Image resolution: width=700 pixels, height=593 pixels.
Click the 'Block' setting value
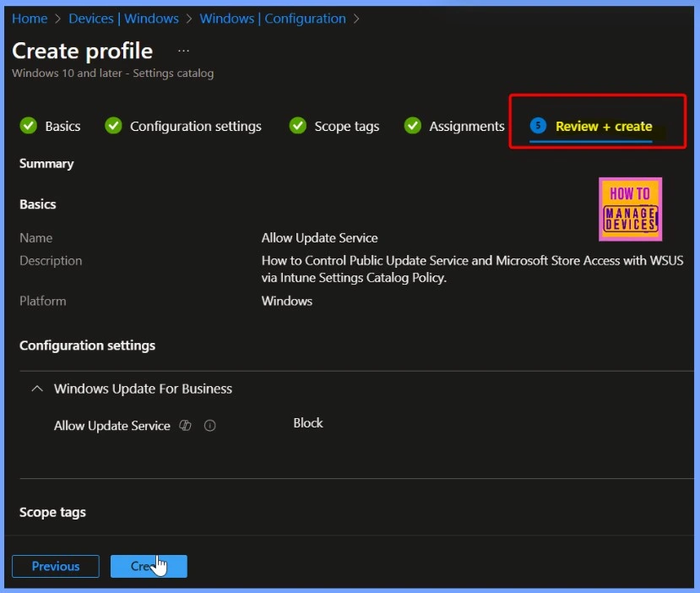308,423
